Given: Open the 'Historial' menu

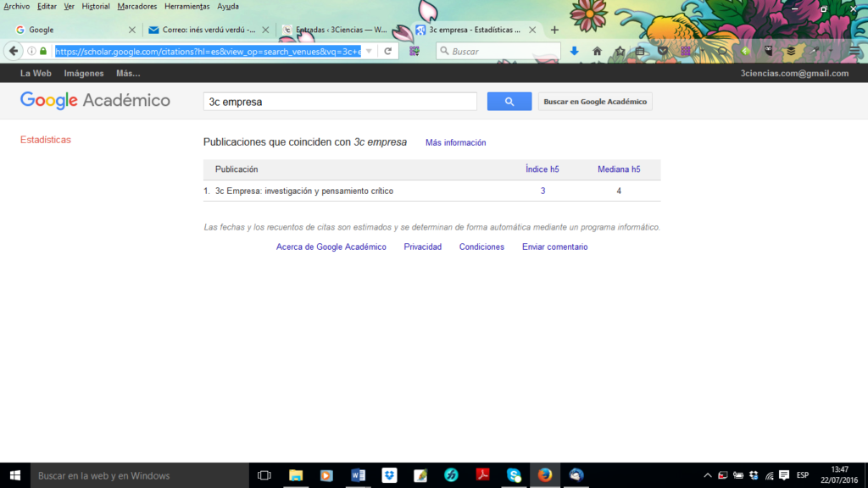Looking at the screenshot, I should 96,6.
